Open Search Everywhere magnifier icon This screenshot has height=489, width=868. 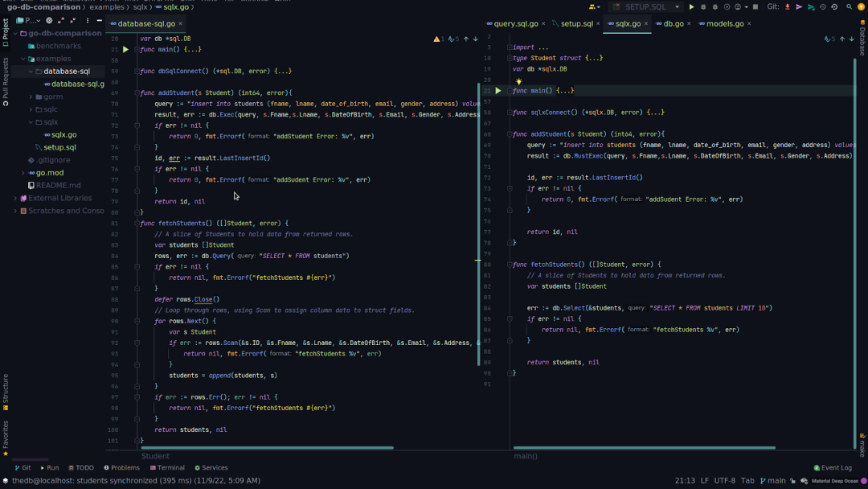[850, 7]
